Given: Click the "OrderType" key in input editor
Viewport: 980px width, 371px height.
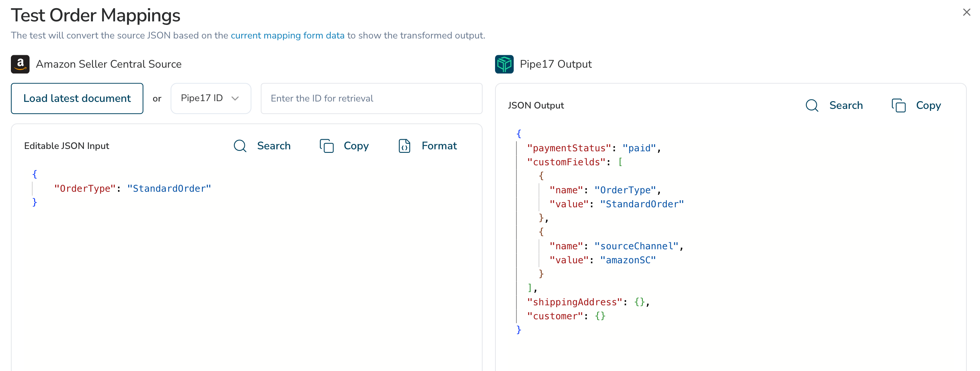Looking at the screenshot, I should pyautogui.click(x=85, y=189).
